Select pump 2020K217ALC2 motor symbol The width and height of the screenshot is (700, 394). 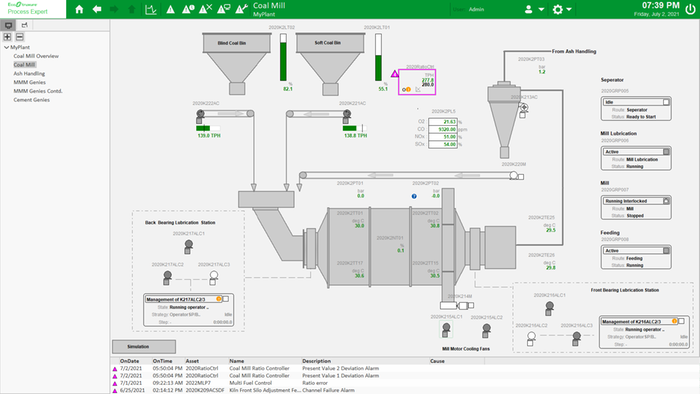[167, 278]
